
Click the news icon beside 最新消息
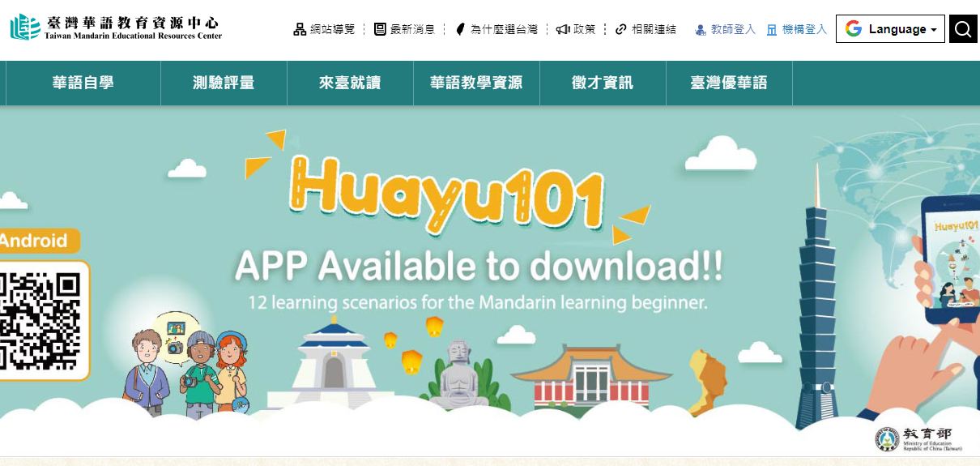click(380, 29)
